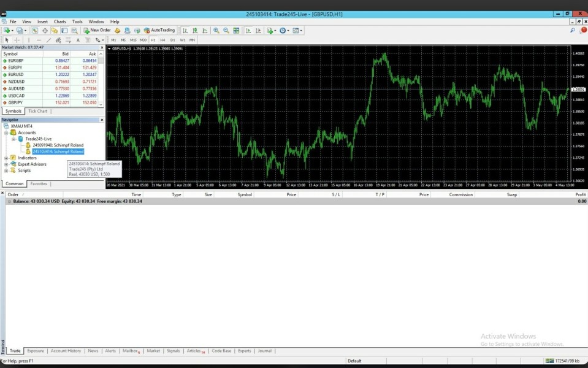Zoom out on the chart
Viewport: 588px width, 368px height.
point(226,31)
